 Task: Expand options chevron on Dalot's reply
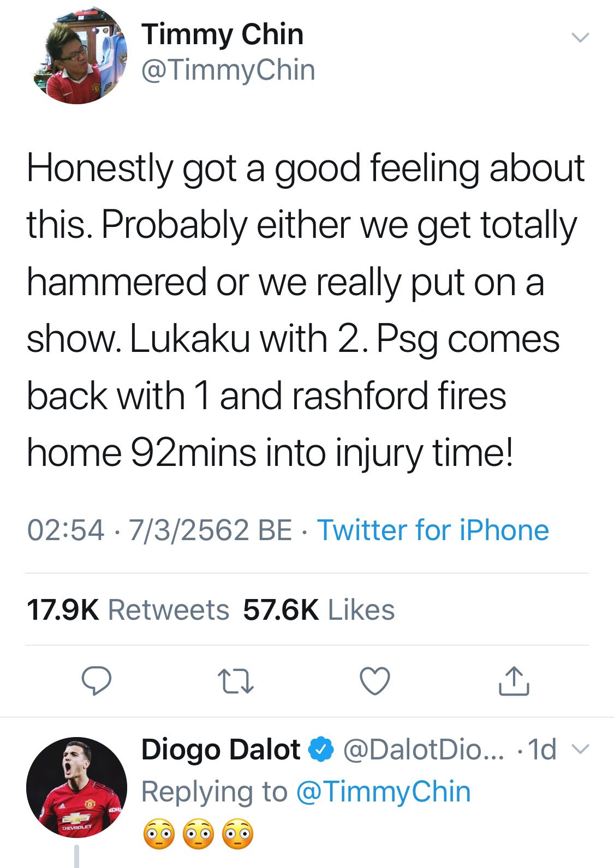tap(583, 750)
